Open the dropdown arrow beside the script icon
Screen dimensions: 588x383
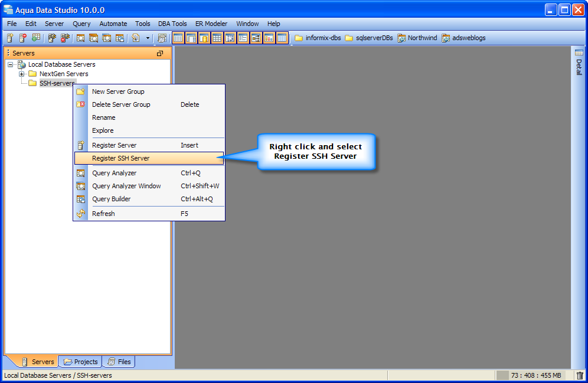click(x=148, y=38)
